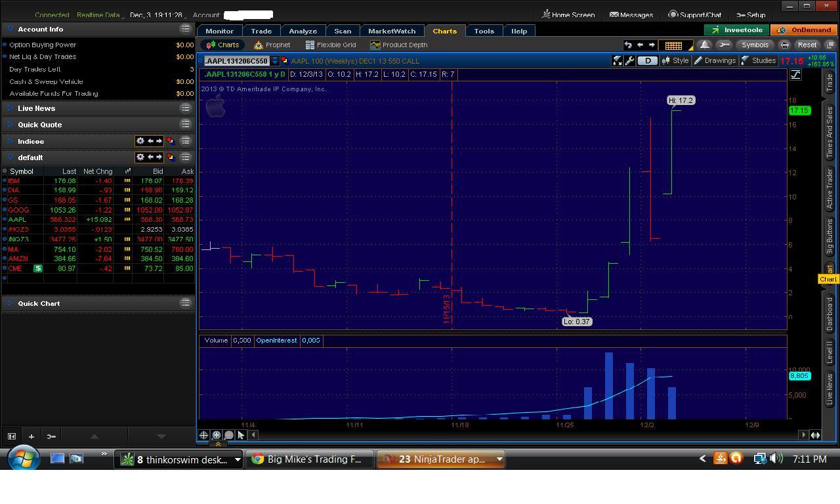Open the Home Screen link
The image size is (840, 504).
tap(568, 14)
